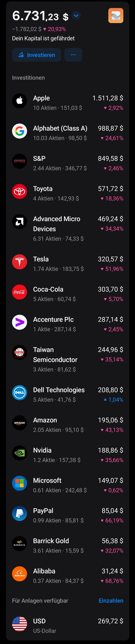Viewport: 135px width, 644px height.
Task: Click the Amazon position value 195,06 $
Action: coord(110,420)
